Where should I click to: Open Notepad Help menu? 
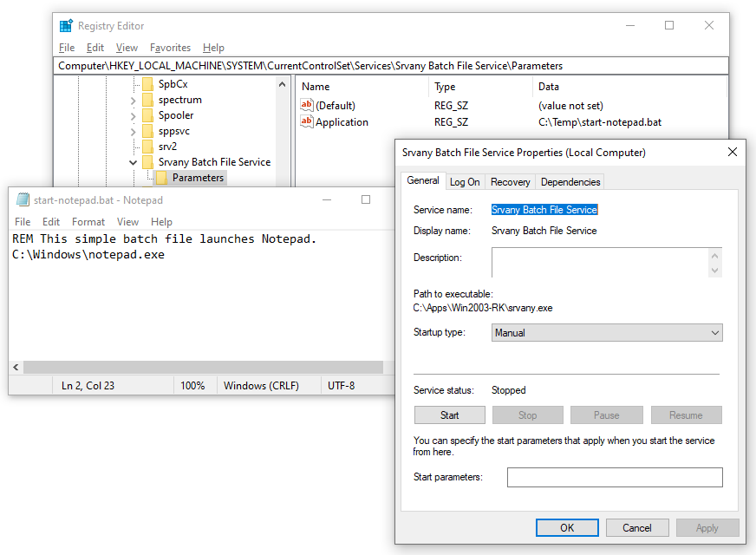pyautogui.click(x=161, y=222)
